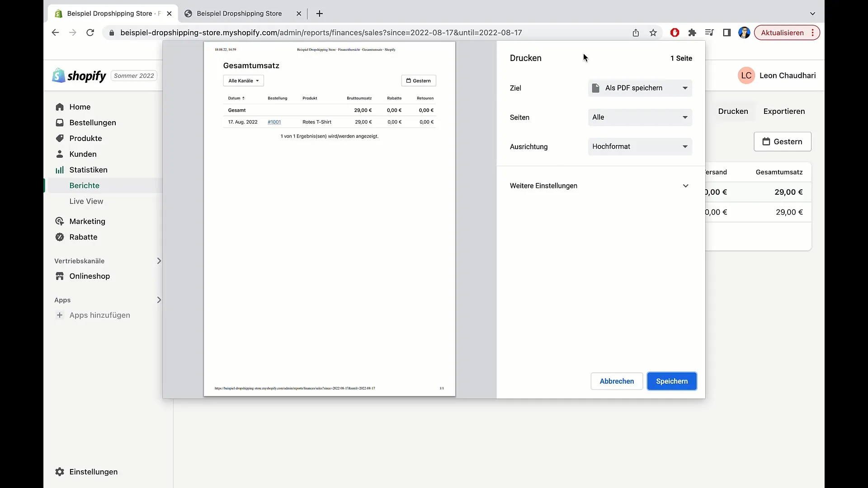Image resolution: width=868 pixels, height=488 pixels.
Task: Toggle the browser side panel icon
Action: 726,33
